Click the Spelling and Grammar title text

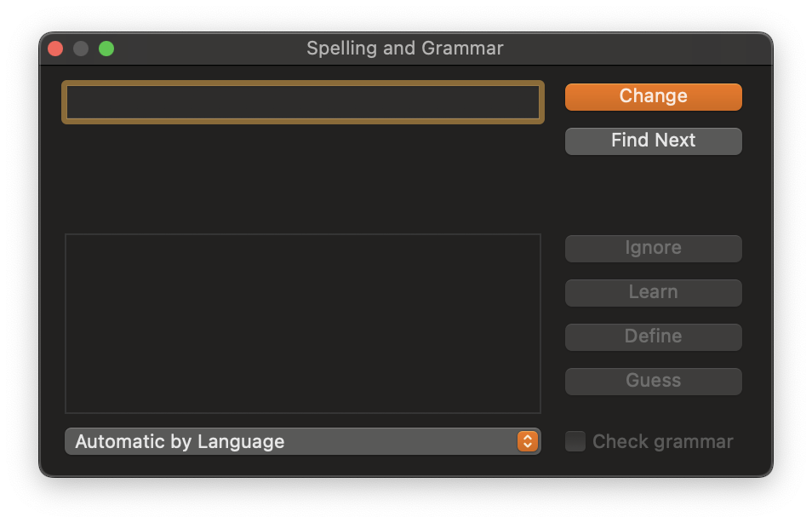[x=405, y=49]
